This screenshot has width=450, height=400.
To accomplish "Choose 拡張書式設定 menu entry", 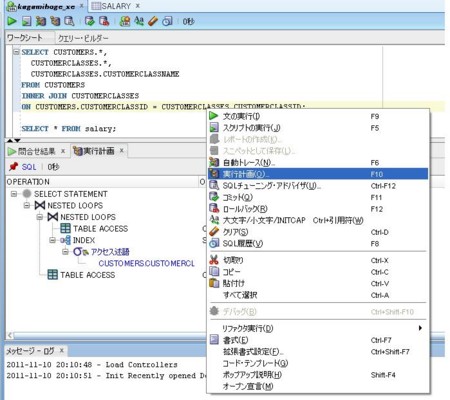I will 318,352.
